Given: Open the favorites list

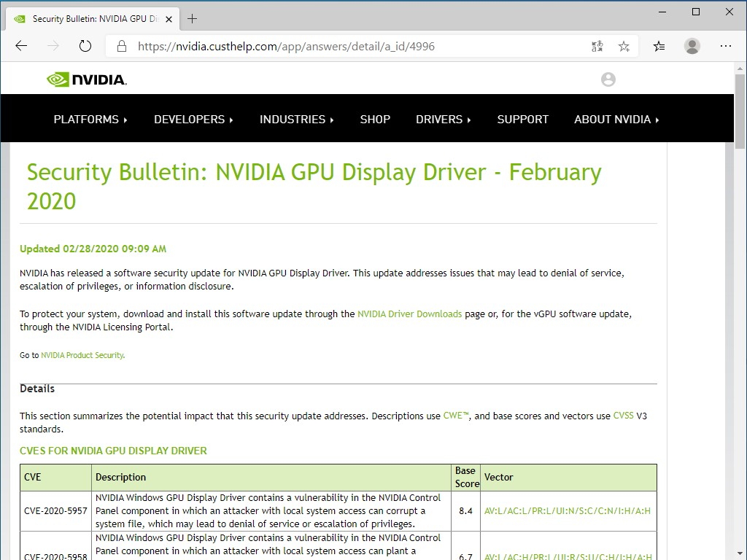Looking at the screenshot, I should (x=659, y=46).
